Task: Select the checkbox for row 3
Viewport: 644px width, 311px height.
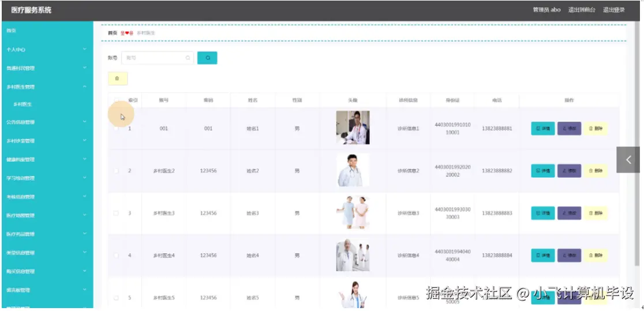Action: point(116,213)
